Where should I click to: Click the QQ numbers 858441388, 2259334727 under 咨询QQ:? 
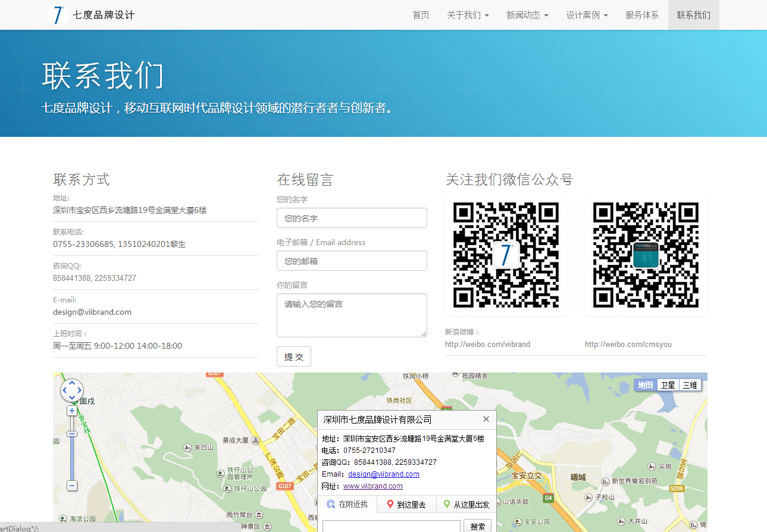95,278
